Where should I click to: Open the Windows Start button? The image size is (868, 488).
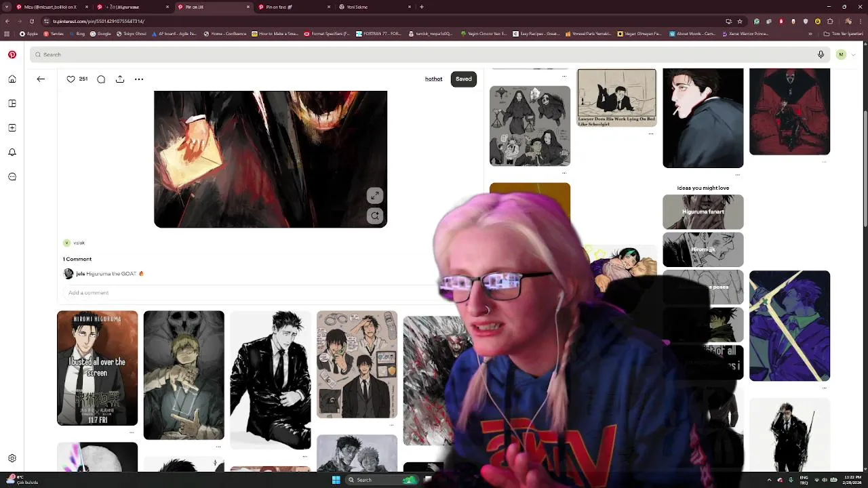click(x=336, y=480)
